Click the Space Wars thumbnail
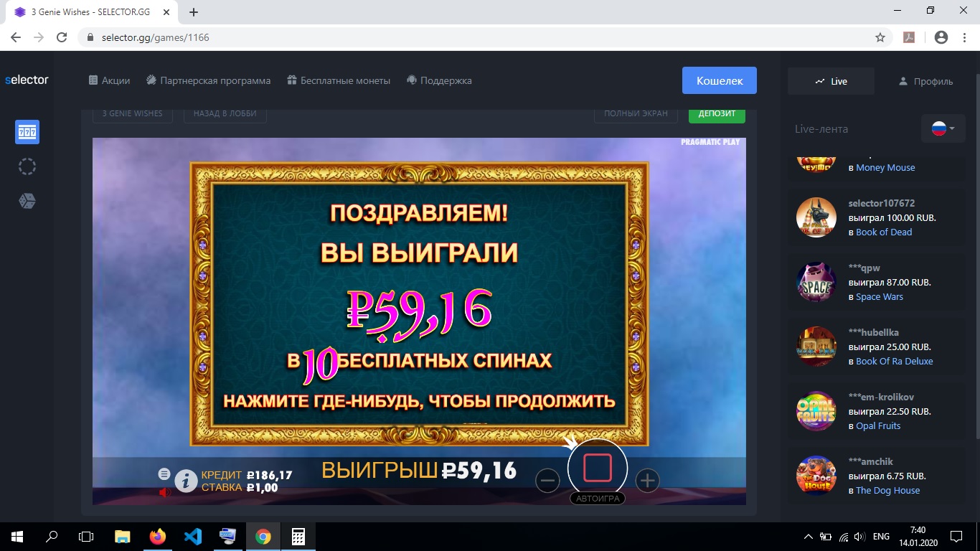This screenshot has height=551, width=980. coord(816,282)
